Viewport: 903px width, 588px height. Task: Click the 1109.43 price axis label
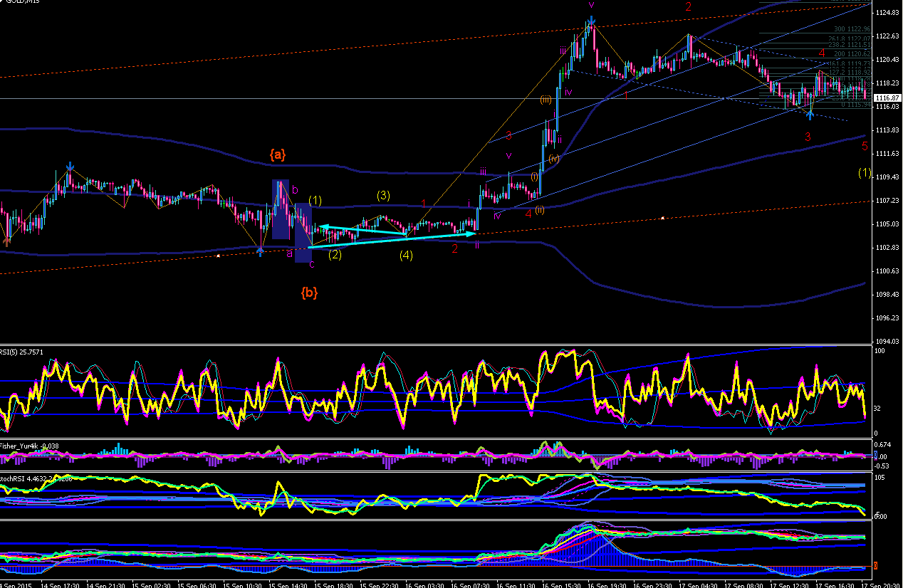click(x=887, y=177)
